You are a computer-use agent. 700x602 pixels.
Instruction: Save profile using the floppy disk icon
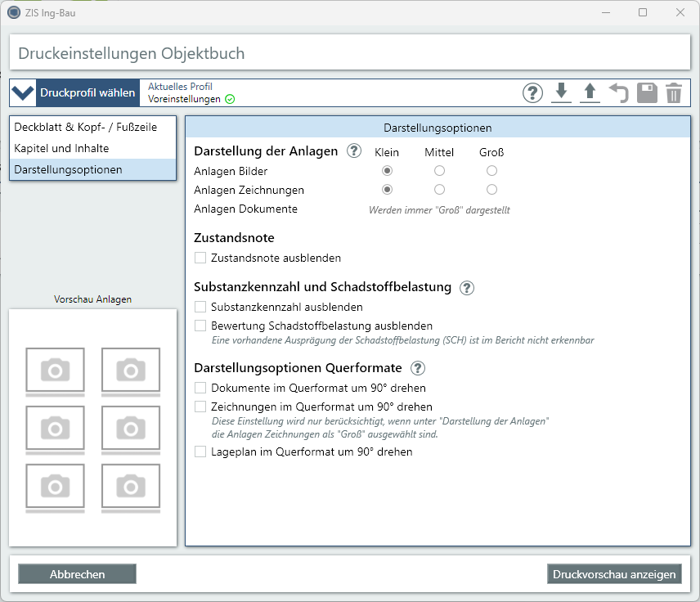tap(647, 93)
